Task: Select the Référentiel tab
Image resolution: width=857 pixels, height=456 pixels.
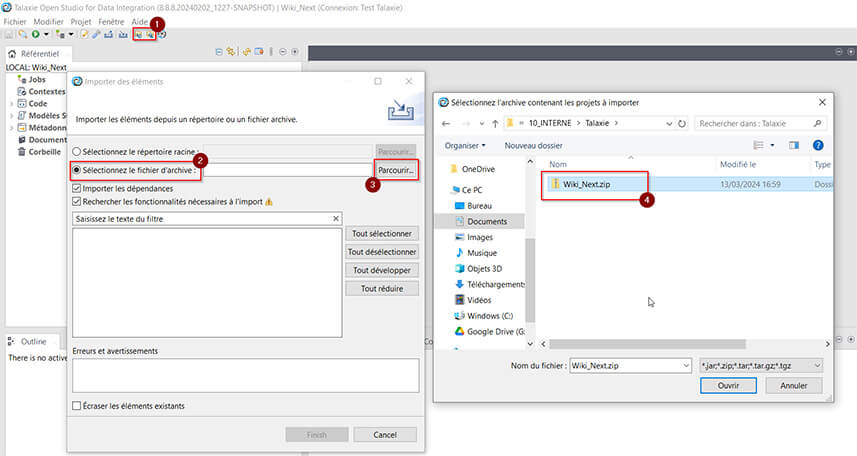Action: [x=39, y=54]
